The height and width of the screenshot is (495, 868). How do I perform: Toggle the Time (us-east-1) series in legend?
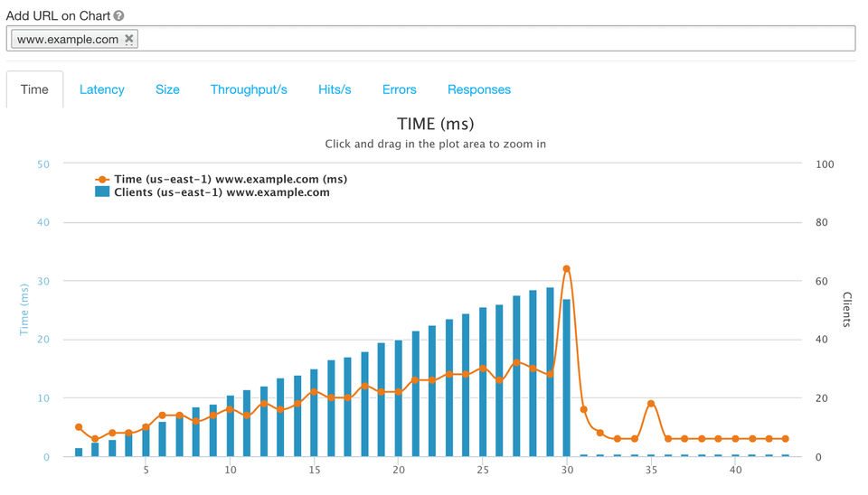coord(231,179)
